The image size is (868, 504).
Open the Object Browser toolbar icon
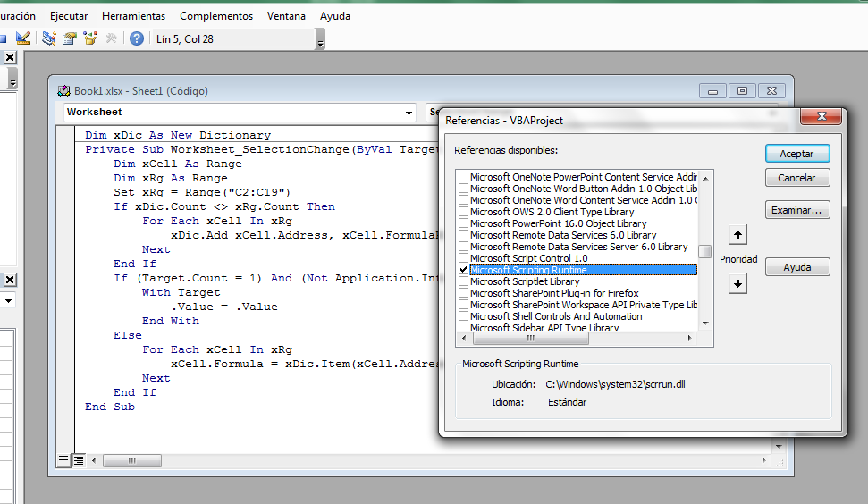point(90,38)
